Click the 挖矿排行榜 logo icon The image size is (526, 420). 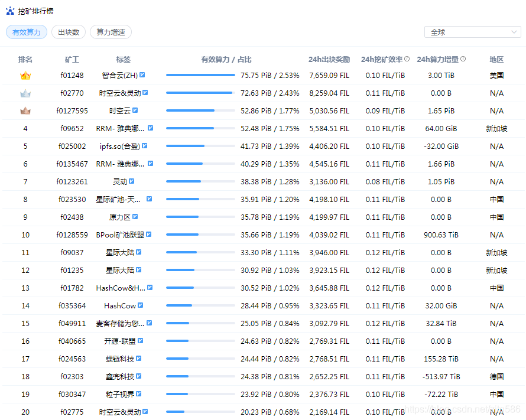[x=10, y=11]
